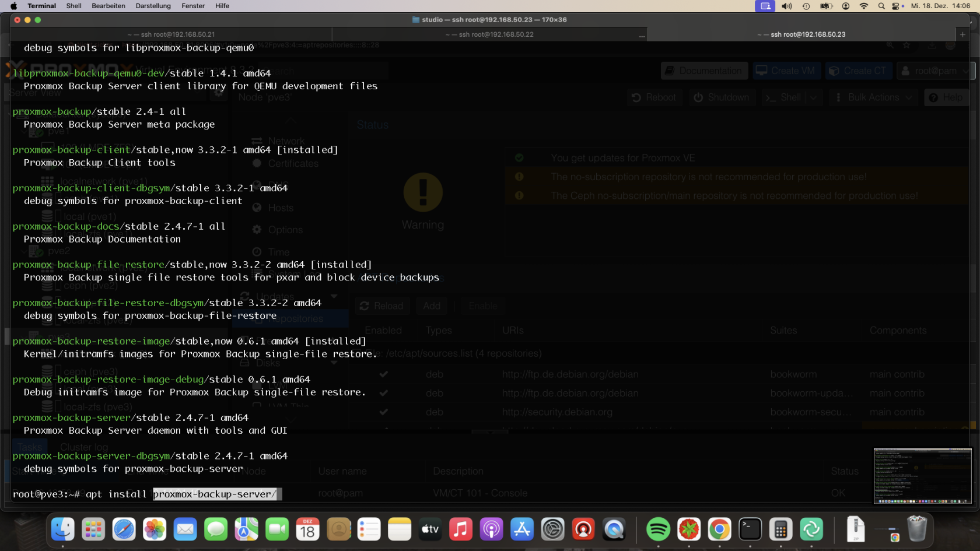This screenshot has width=980, height=551.
Task: Switch to the ssh root@192.168.50.22 tab
Action: tap(489, 34)
